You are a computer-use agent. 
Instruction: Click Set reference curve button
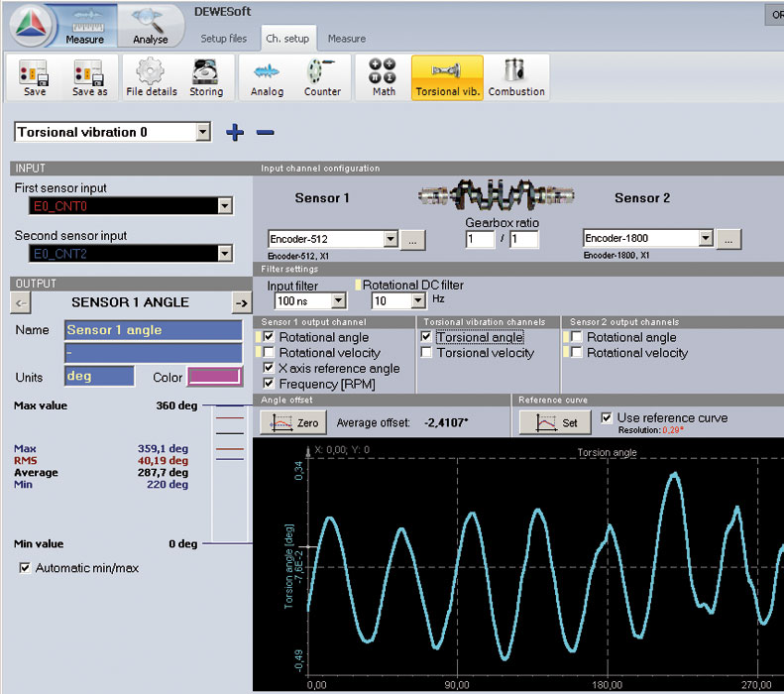(x=555, y=423)
